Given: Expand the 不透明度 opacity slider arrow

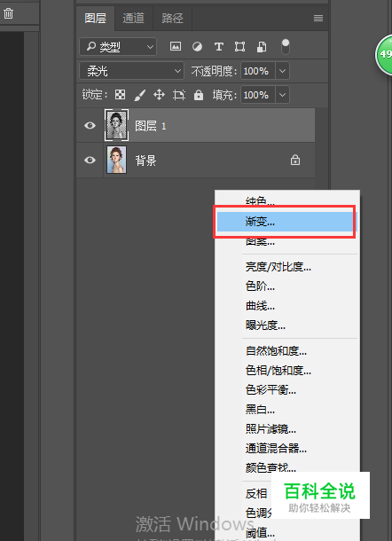Looking at the screenshot, I should pos(282,71).
